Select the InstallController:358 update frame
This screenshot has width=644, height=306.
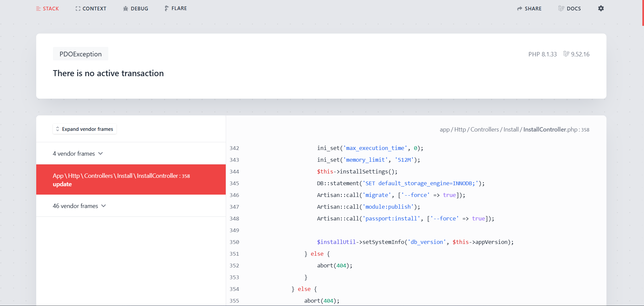(x=131, y=180)
